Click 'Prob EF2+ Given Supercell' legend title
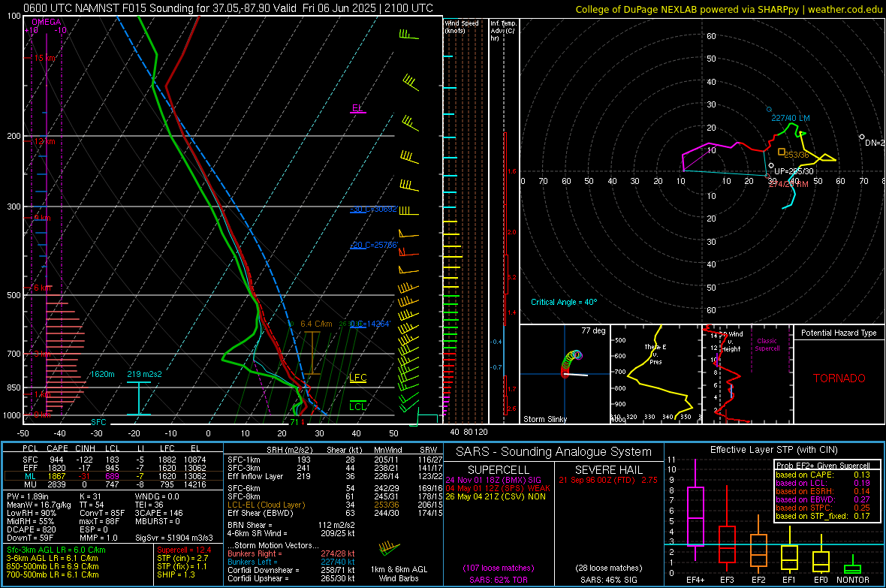This screenshot has width=886, height=588. 823,466
